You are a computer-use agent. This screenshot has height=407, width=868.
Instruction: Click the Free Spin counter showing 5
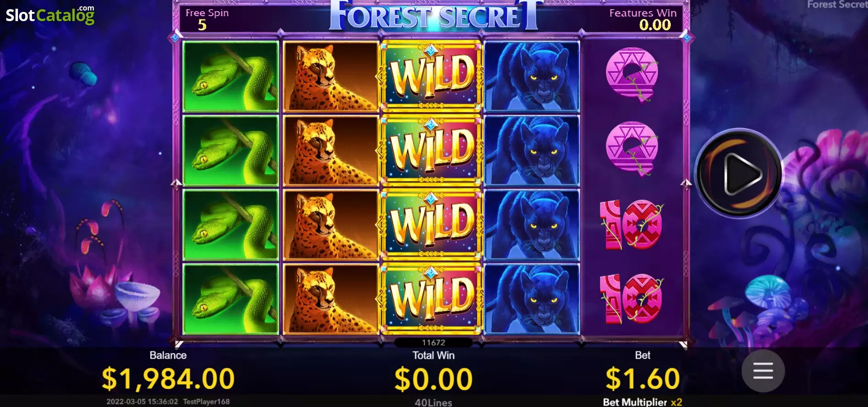coord(207,19)
